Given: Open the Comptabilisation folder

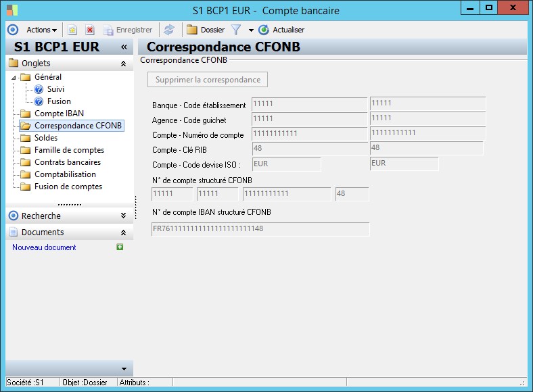Looking at the screenshot, I should 65,174.
